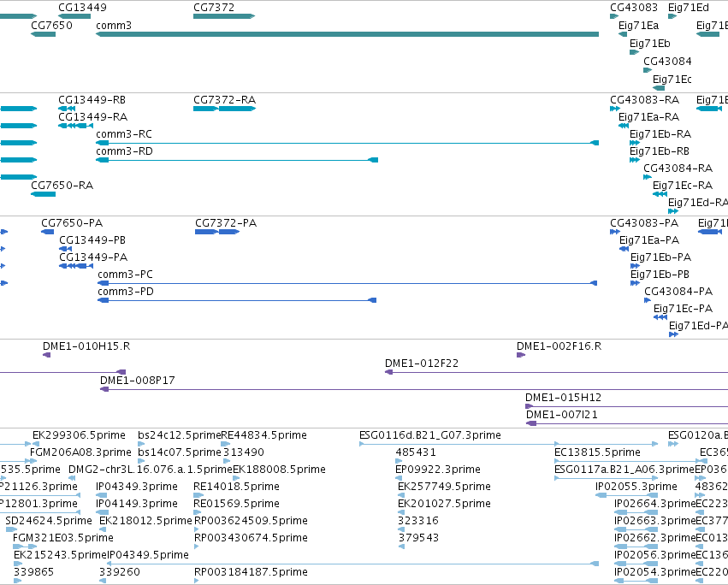
Task: Select the CG43083 gene label
Action: (634, 8)
